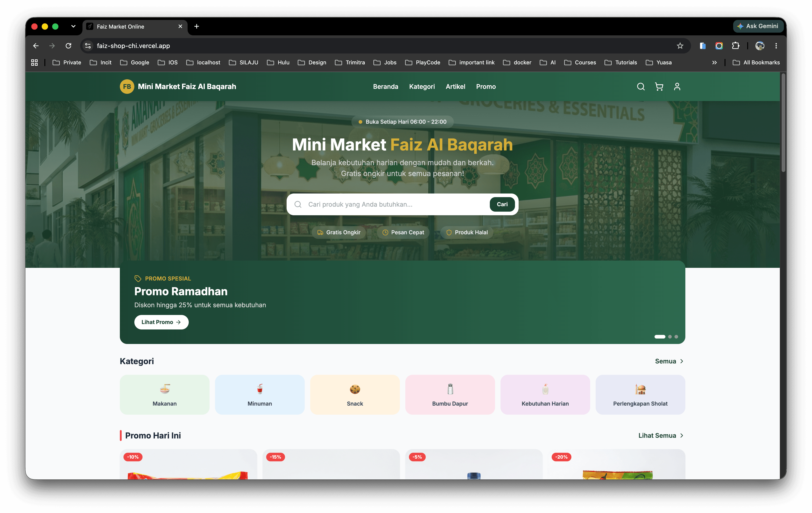Select the Minuman category card
The width and height of the screenshot is (812, 513).
click(x=260, y=394)
